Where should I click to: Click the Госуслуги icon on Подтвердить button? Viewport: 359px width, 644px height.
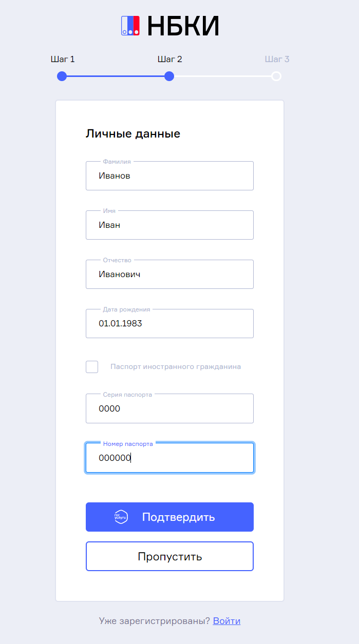click(x=121, y=517)
